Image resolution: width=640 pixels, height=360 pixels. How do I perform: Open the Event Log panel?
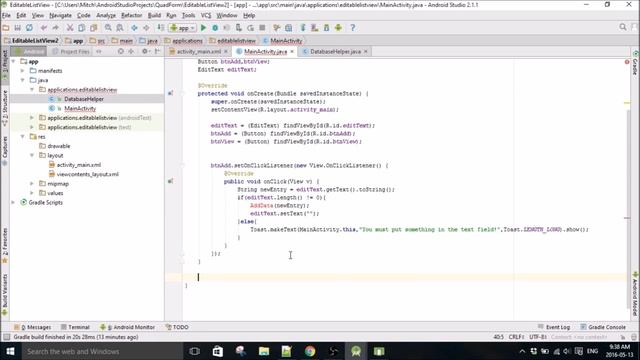tap(554, 327)
